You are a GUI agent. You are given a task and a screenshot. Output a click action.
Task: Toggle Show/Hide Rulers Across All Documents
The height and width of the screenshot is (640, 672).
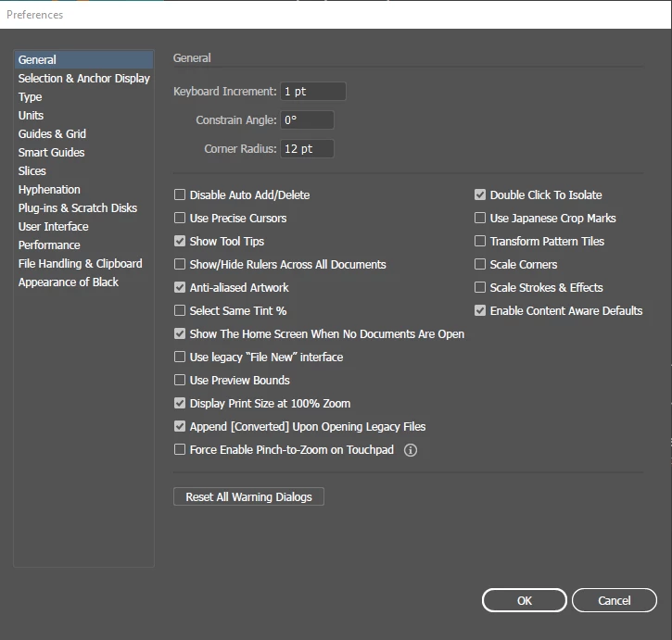click(180, 264)
